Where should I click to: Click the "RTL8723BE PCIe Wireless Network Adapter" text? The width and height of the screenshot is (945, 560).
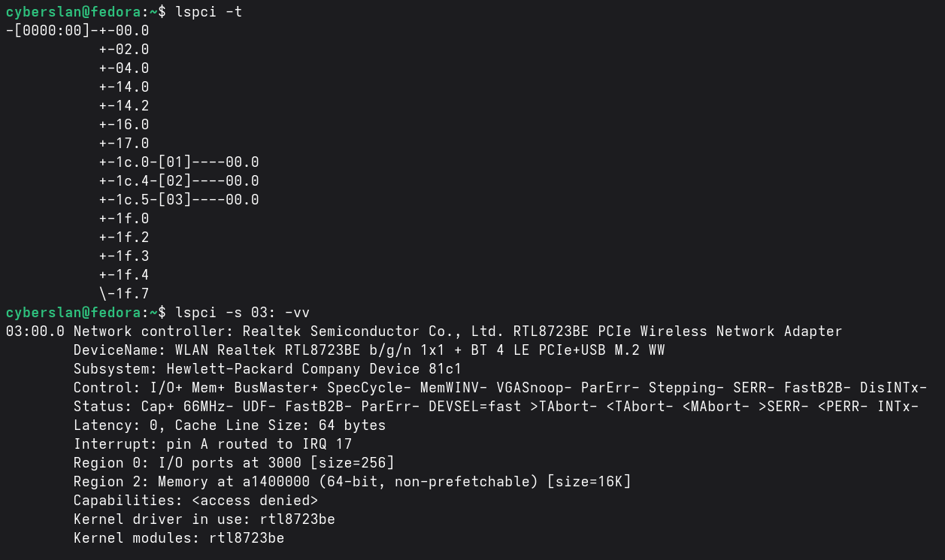(677, 331)
